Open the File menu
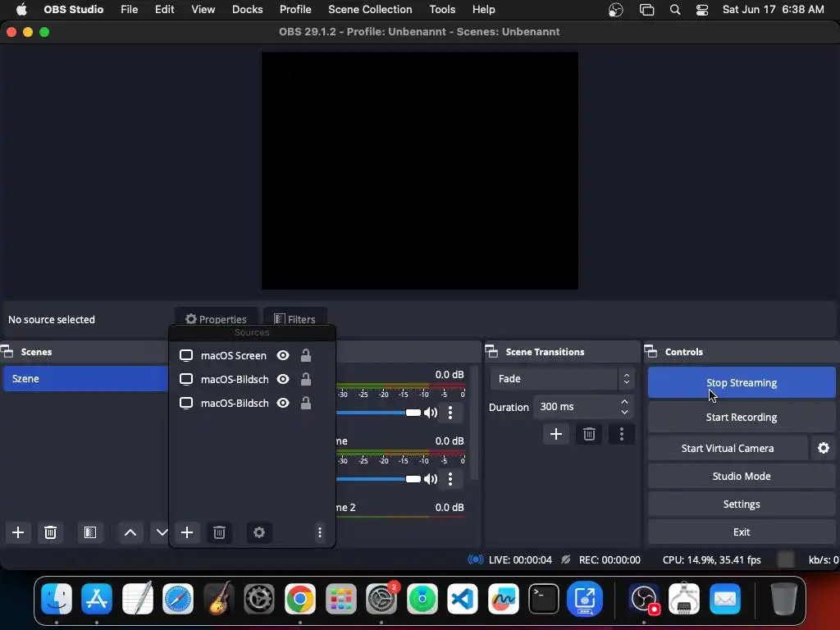The width and height of the screenshot is (840, 630). pos(129,10)
